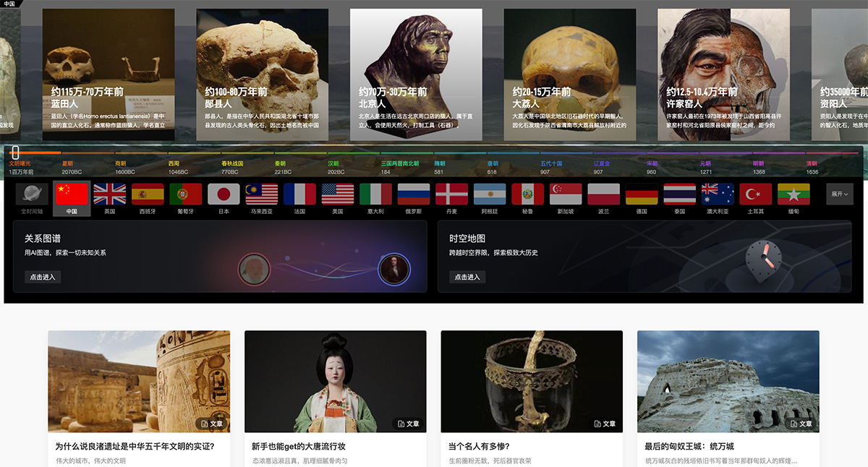
Task: Enter 关系图谱 via 点击进入 button
Action: [x=42, y=277]
